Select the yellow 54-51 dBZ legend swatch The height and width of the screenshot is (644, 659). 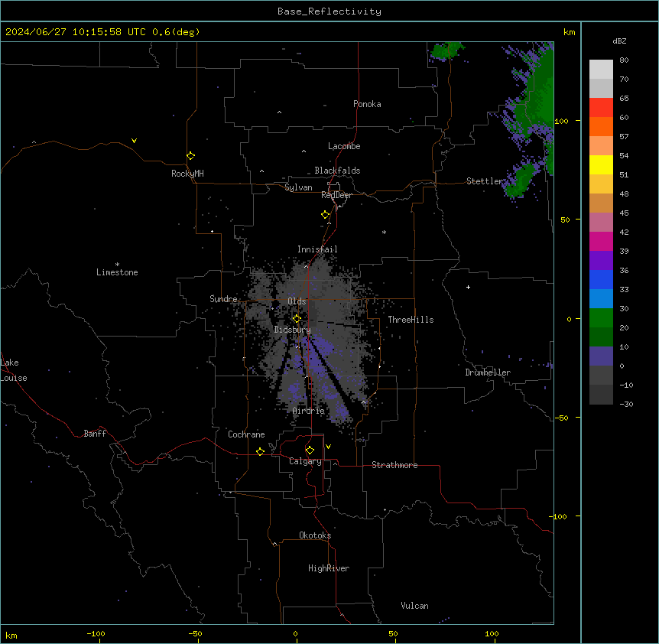point(601,164)
